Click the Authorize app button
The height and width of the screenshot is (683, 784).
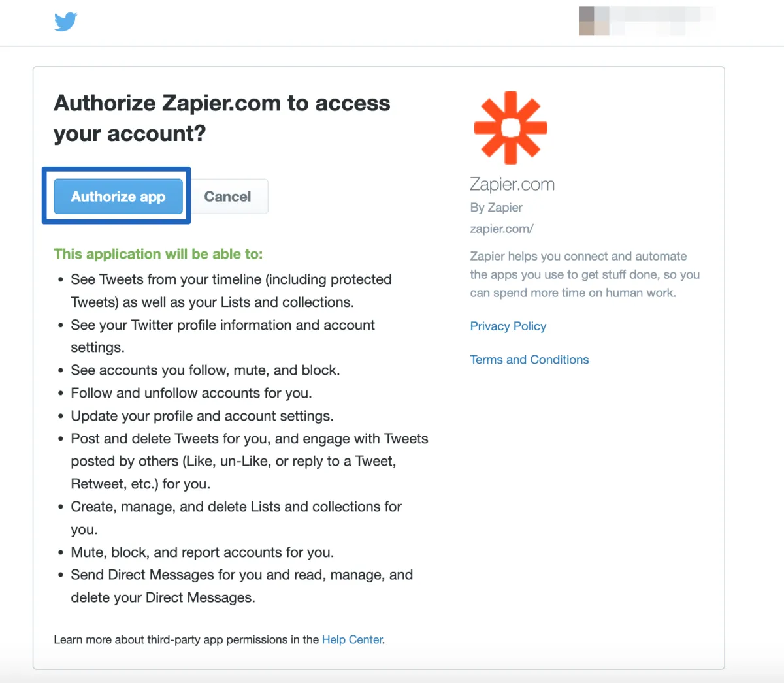pyautogui.click(x=118, y=197)
